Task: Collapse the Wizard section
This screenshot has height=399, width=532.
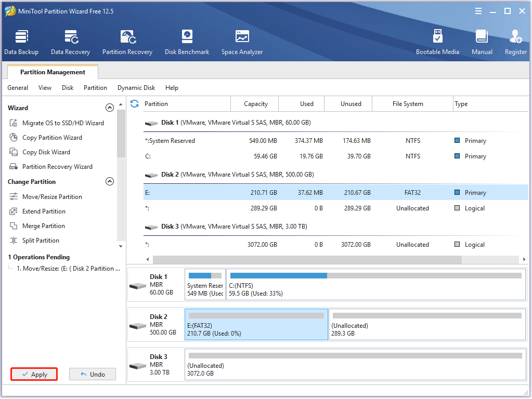Action: coord(110,108)
